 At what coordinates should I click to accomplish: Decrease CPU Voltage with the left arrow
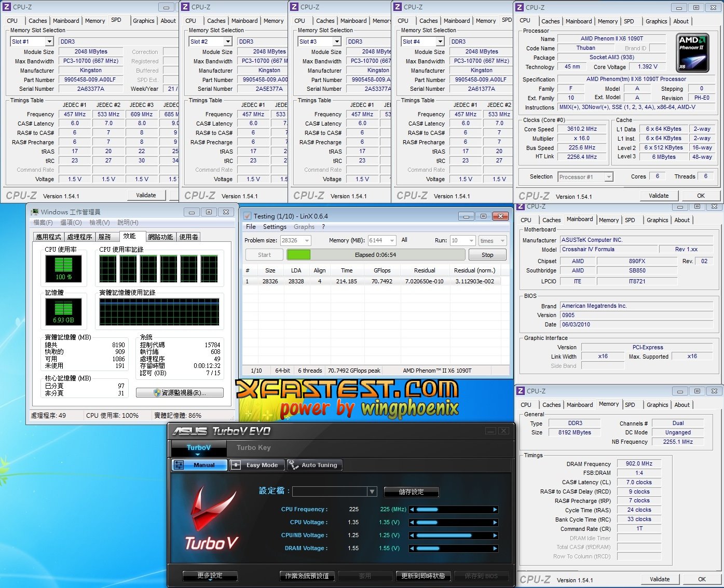pyautogui.click(x=412, y=522)
